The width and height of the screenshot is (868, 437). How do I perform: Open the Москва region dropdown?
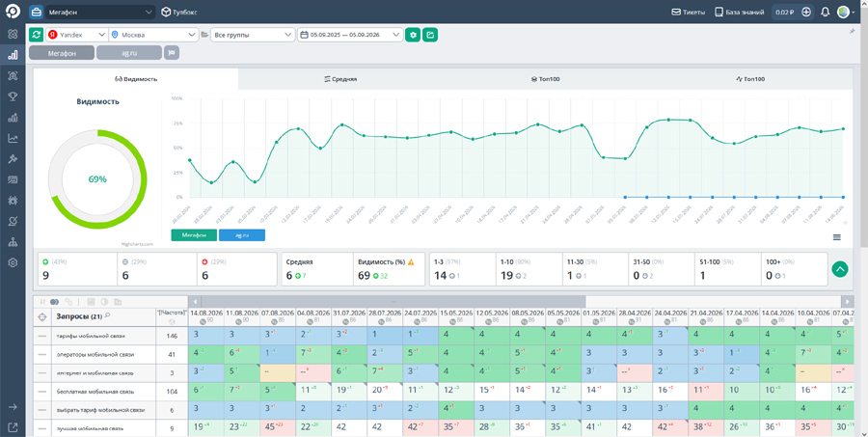[x=153, y=35]
